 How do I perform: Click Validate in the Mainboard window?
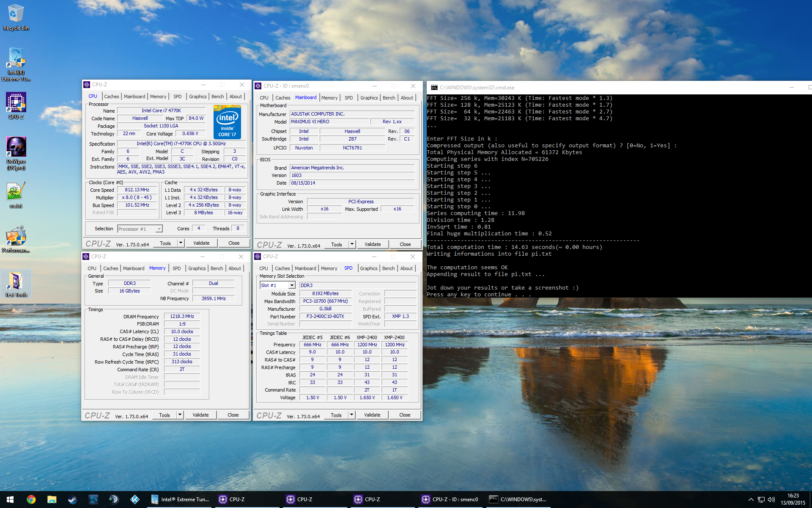(x=373, y=244)
